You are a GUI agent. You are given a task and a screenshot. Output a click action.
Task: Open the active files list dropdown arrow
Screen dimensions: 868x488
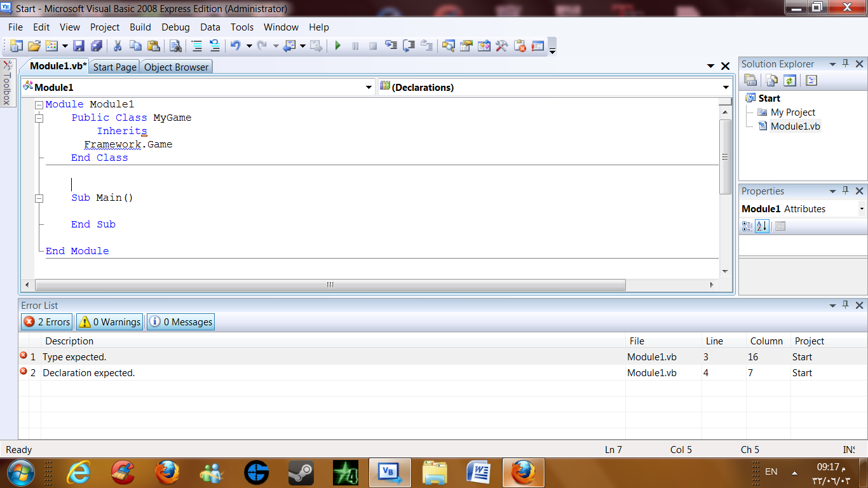coord(710,66)
